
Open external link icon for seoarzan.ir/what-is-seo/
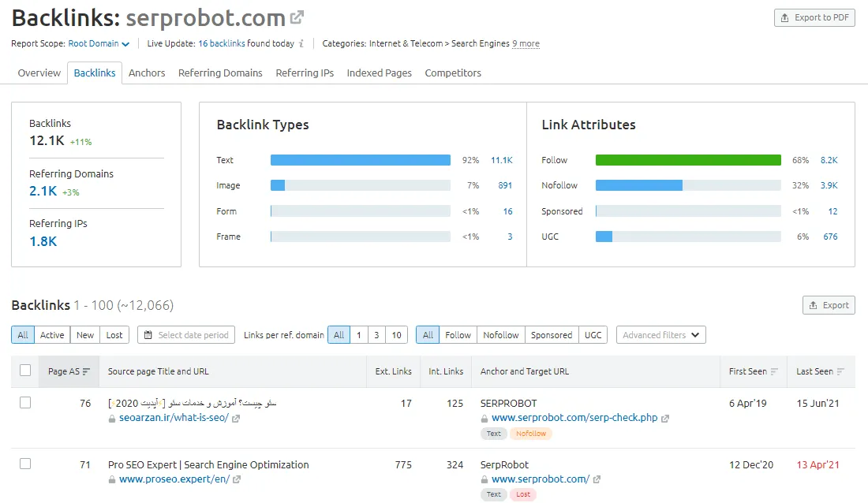pos(236,419)
